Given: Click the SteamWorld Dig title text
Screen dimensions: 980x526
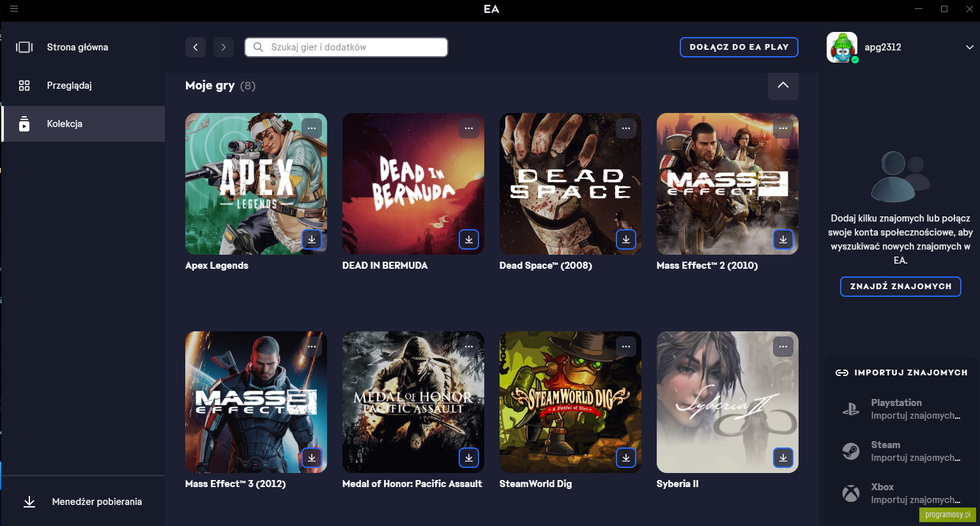Looking at the screenshot, I should 535,484.
